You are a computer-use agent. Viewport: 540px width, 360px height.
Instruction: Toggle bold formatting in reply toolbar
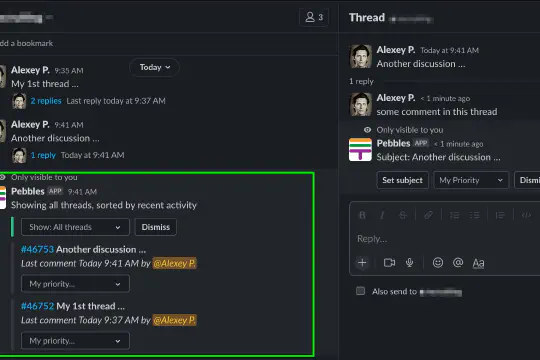click(x=362, y=215)
